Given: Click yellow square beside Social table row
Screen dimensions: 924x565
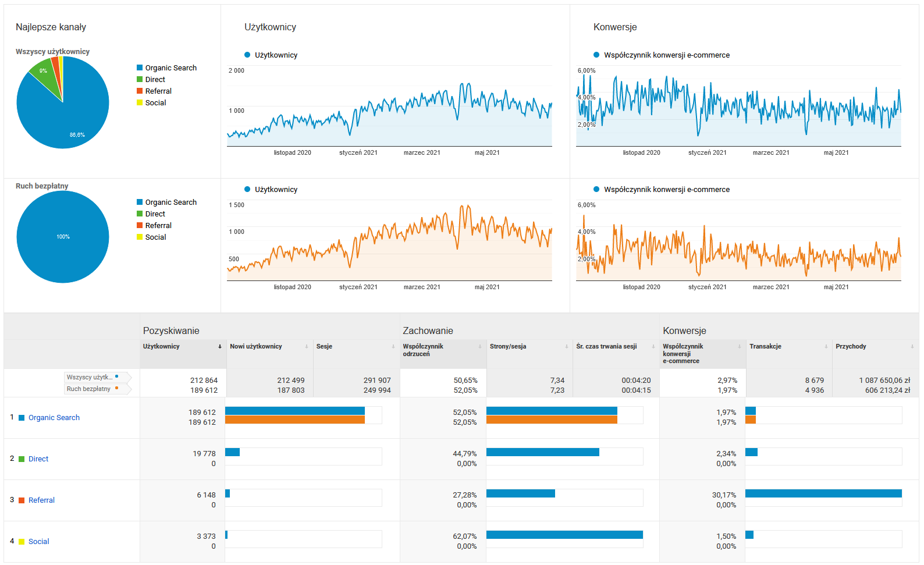Looking at the screenshot, I should click(x=22, y=542).
